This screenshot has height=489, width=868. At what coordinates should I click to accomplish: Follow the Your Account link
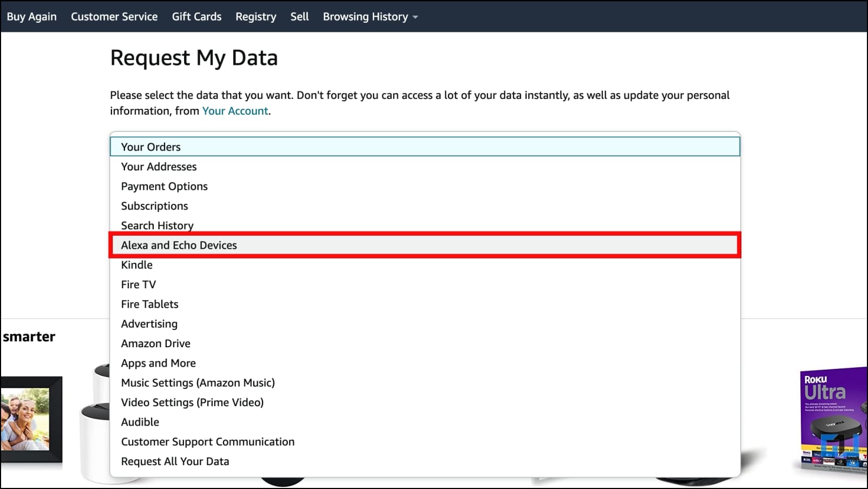[x=235, y=111]
